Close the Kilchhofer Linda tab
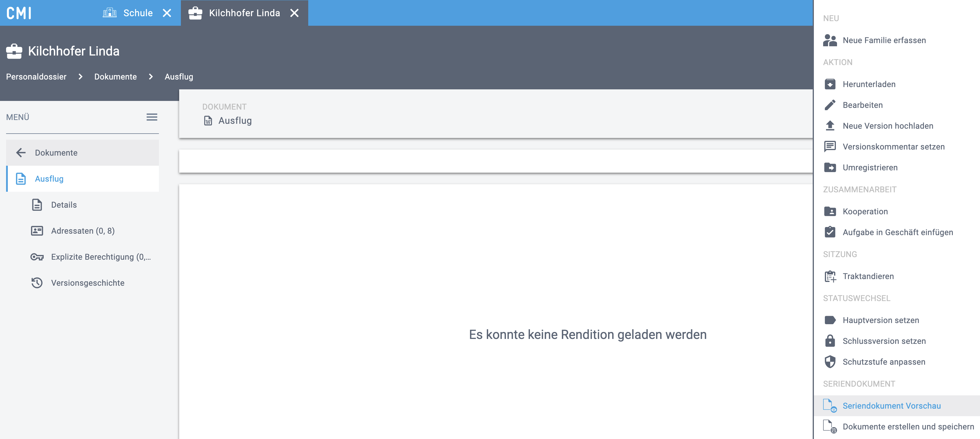 pyautogui.click(x=294, y=13)
